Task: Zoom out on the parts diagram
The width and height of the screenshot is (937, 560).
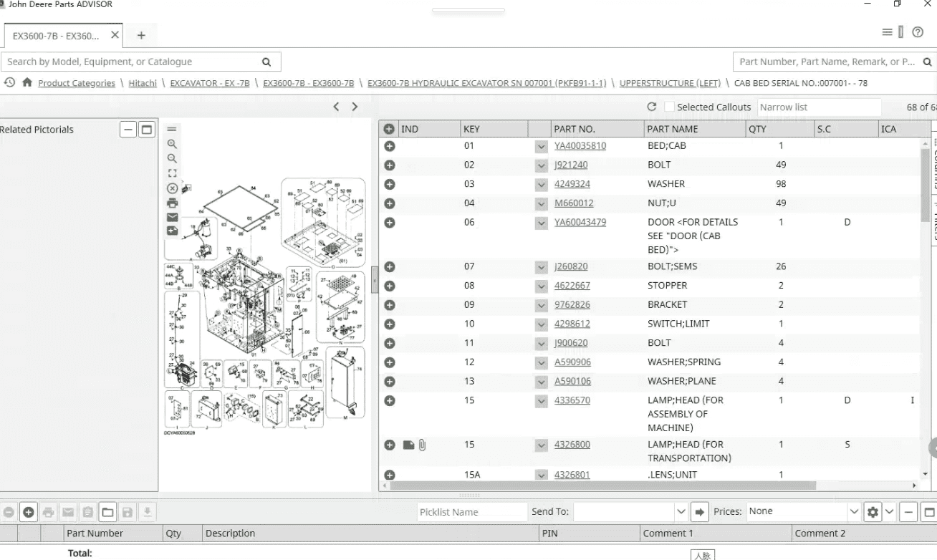Action: (x=172, y=158)
